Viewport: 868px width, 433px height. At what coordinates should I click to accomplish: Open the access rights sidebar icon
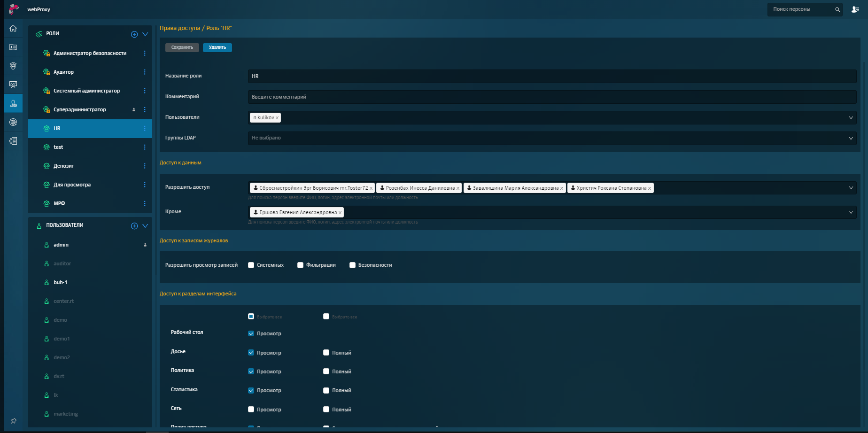click(x=13, y=103)
